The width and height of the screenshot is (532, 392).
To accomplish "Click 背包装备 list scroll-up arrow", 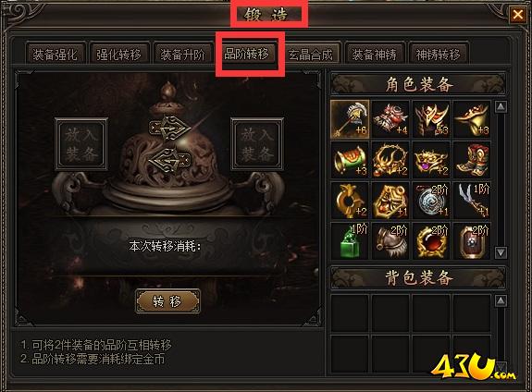I will click(x=501, y=300).
